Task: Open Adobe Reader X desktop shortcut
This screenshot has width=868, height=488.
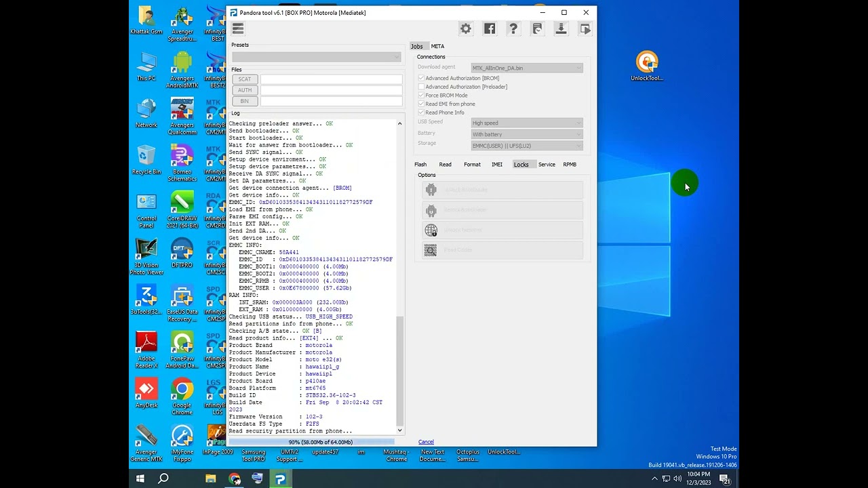Action: click(146, 350)
